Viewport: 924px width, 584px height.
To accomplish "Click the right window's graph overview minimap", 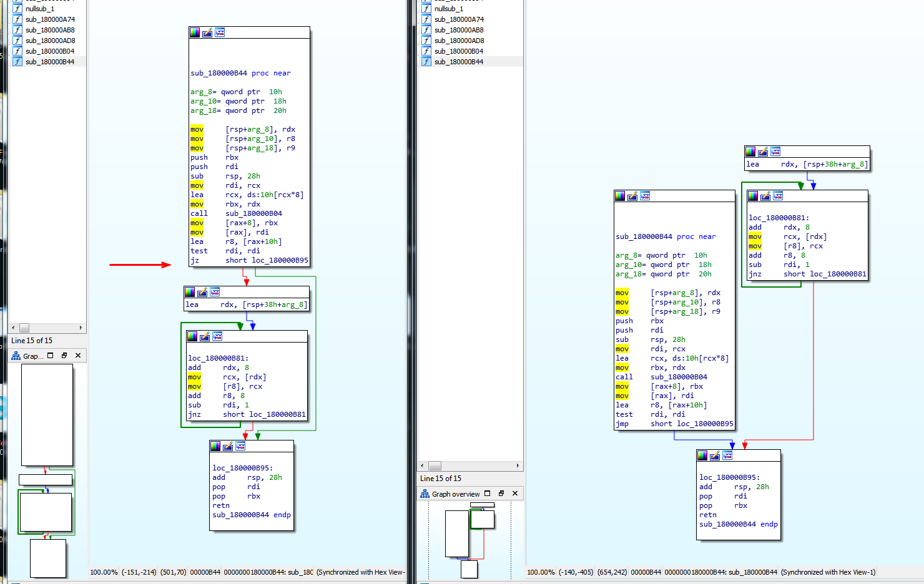I will tap(470, 540).
